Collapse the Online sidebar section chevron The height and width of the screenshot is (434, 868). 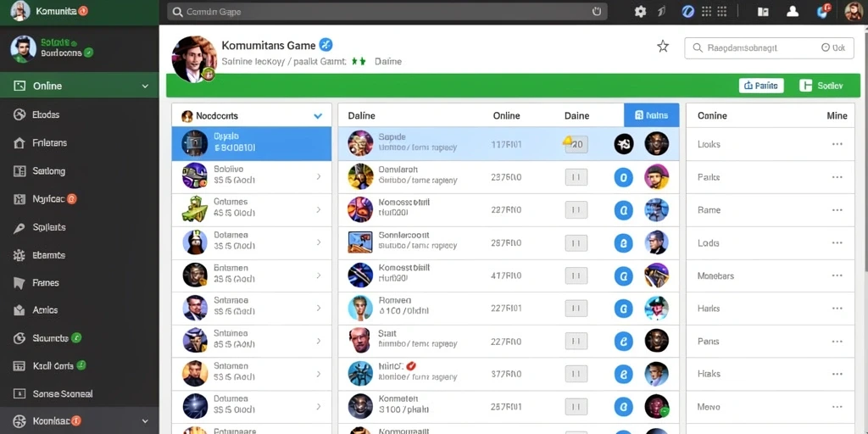tap(145, 86)
